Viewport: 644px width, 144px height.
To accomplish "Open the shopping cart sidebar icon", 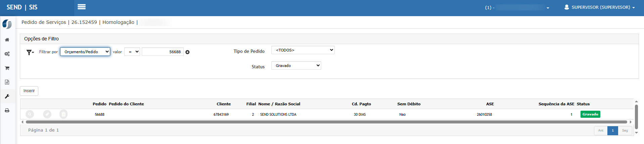I will (x=7, y=68).
